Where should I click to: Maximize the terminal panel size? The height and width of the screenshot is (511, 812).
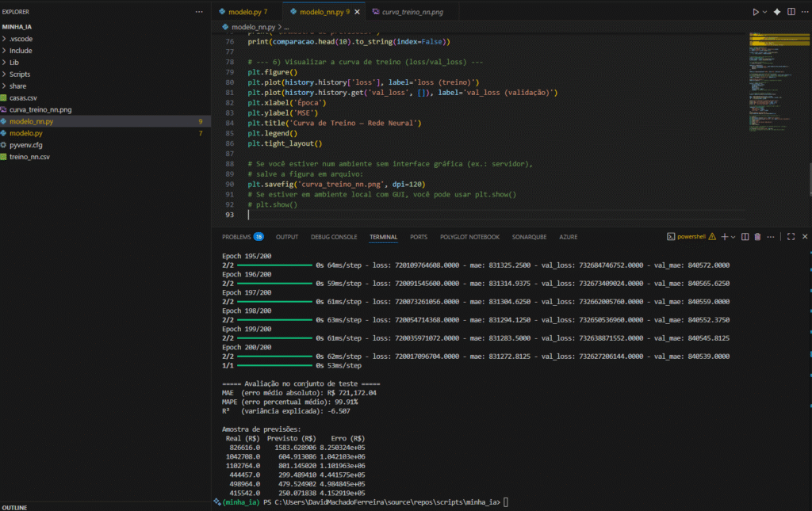[x=791, y=237]
